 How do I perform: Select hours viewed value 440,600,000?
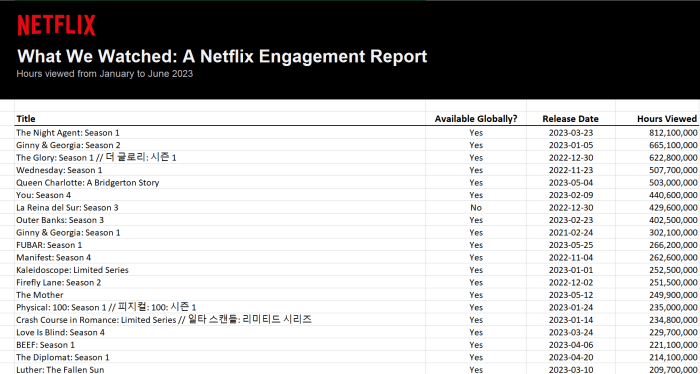click(673, 195)
